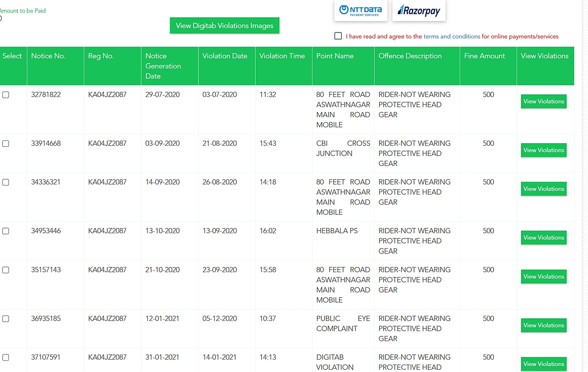Click violation date 05-12-2020
Viewport: 588px width, 372px height.
219,319
